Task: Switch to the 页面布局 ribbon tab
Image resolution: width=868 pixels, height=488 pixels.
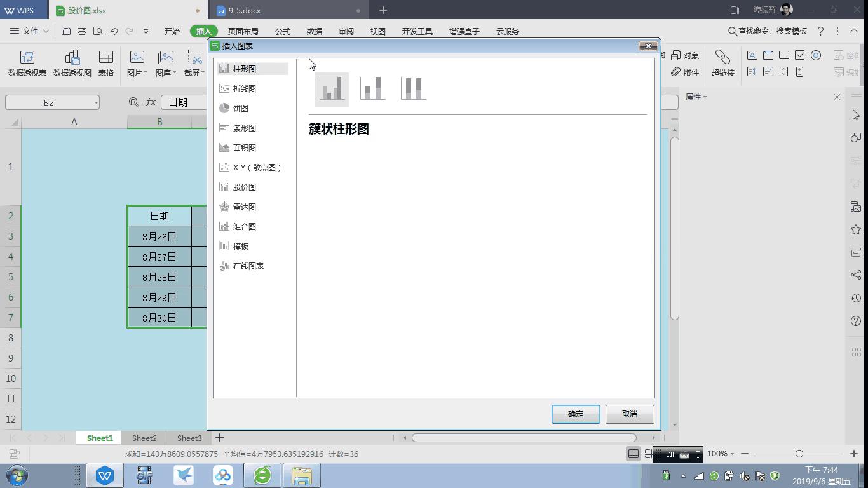Action: coord(243,31)
